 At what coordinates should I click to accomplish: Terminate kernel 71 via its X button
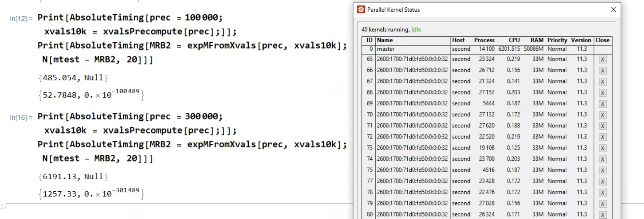click(x=602, y=126)
